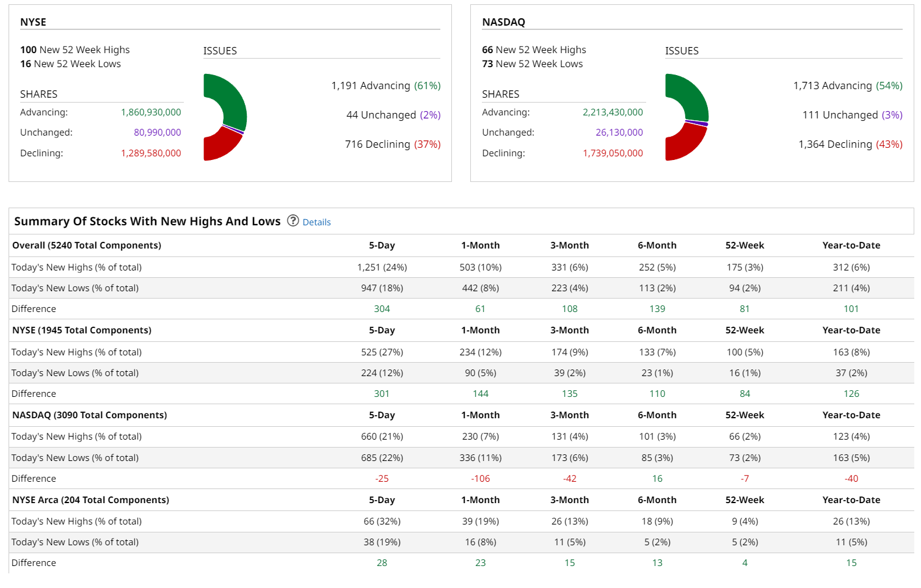921x588 pixels.
Task: Click NASDAQ 52-Week new lows '73 (2%)'
Action: (x=745, y=458)
